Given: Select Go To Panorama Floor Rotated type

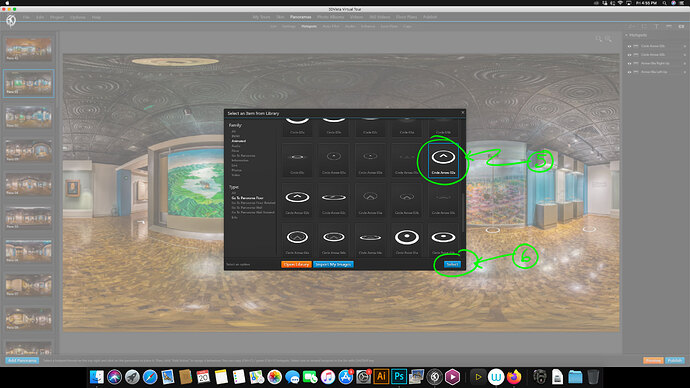Looking at the screenshot, I should click(253, 203).
